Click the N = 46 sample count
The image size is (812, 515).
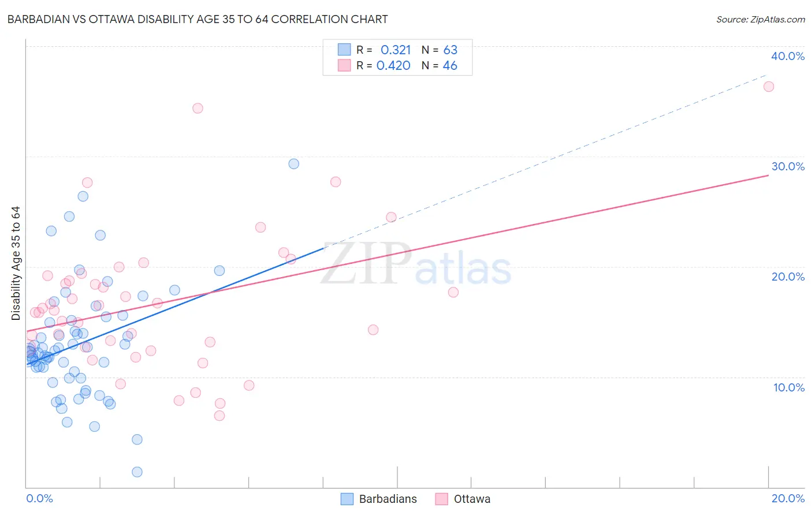tap(439, 65)
